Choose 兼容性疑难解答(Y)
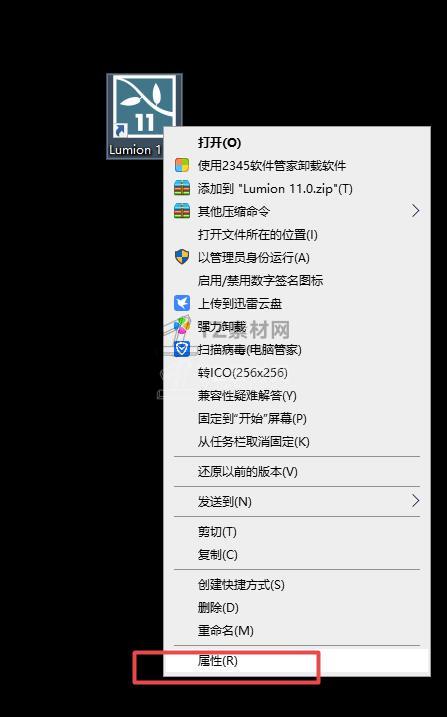 297,396
